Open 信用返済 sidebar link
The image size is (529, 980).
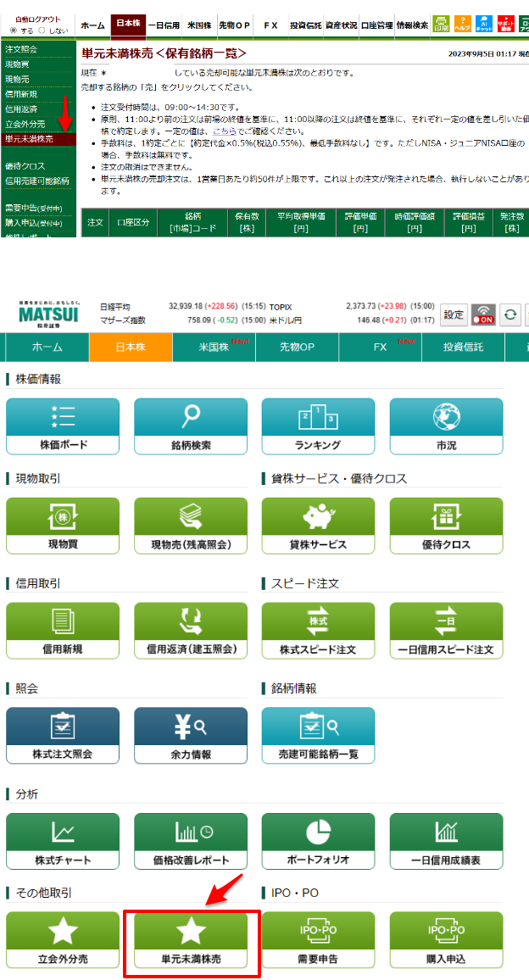pos(21,109)
